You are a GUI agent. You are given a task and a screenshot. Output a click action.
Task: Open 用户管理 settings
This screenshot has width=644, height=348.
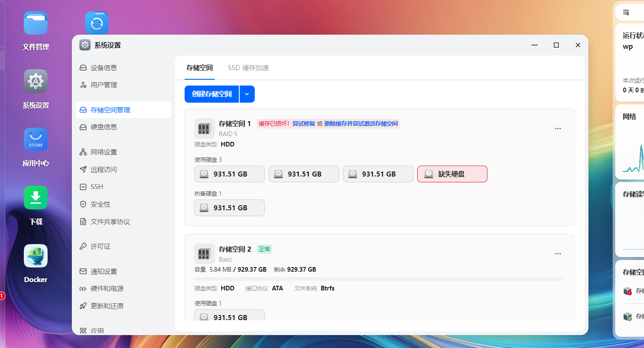click(123, 85)
